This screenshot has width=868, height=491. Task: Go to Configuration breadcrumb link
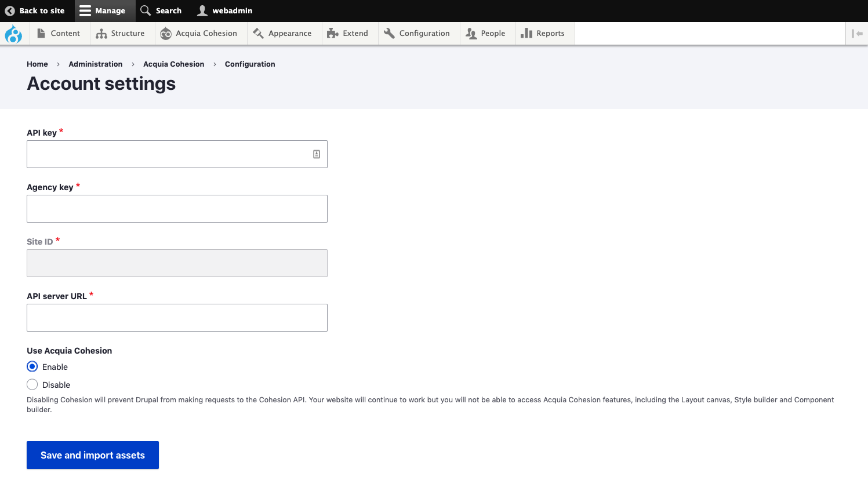(x=250, y=64)
